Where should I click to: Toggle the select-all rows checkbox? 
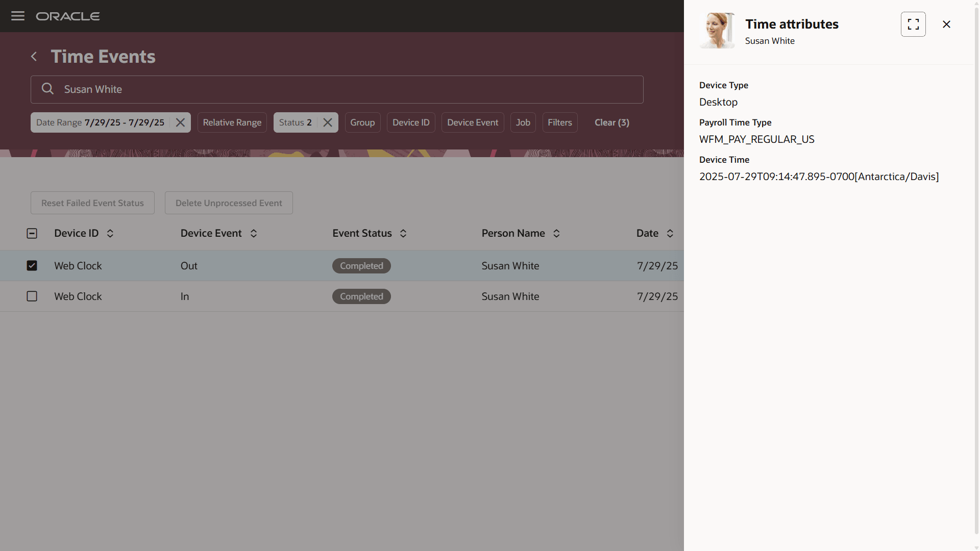point(32,233)
